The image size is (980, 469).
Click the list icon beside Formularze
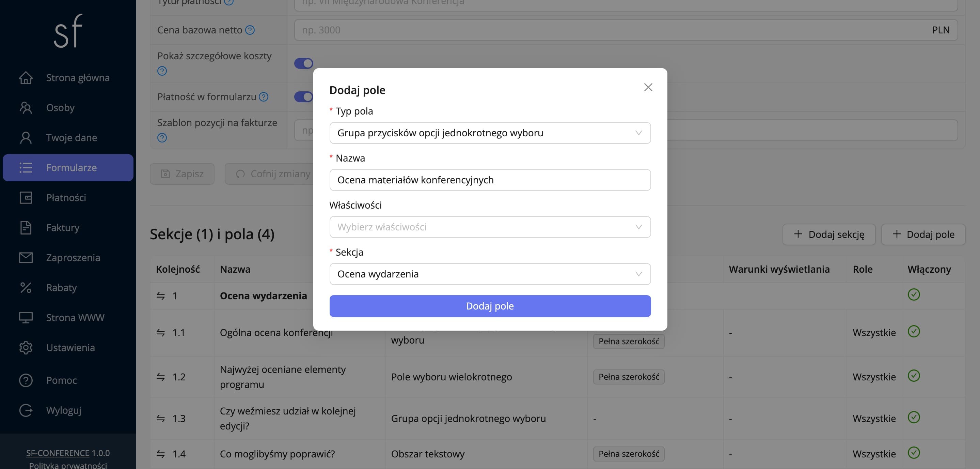click(x=26, y=167)
